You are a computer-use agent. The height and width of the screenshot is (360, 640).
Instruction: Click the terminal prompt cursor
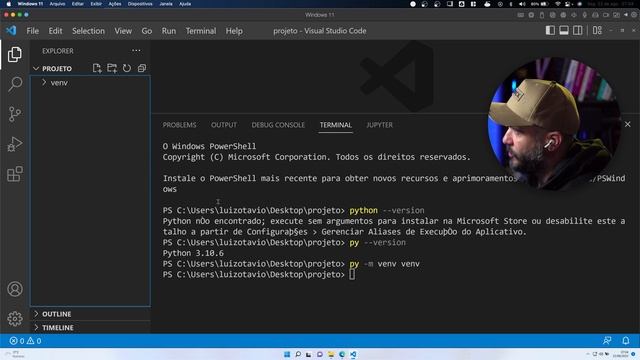(352, 275)
